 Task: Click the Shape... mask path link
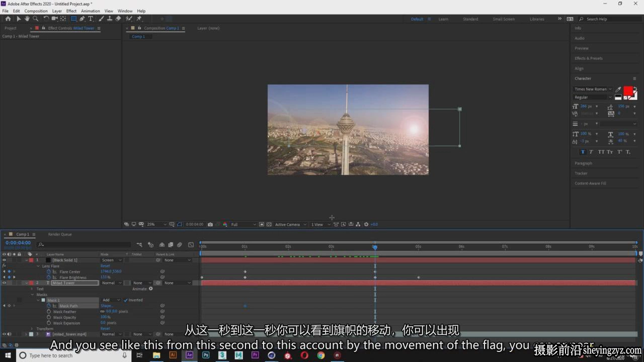point(107,306)
